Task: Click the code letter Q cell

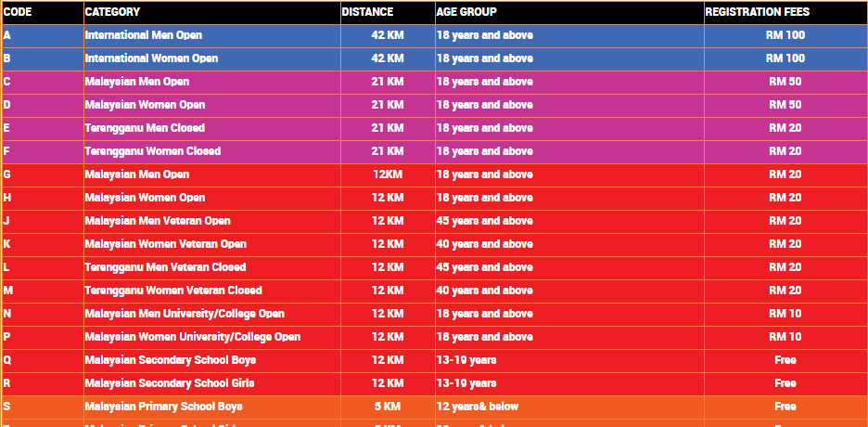Action: tap(43, 360)
